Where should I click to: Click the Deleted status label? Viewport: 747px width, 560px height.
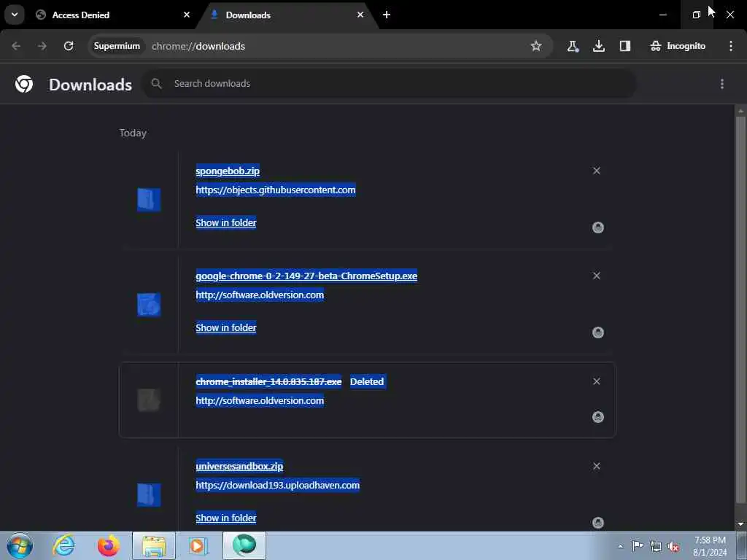(x=368, y=382)
